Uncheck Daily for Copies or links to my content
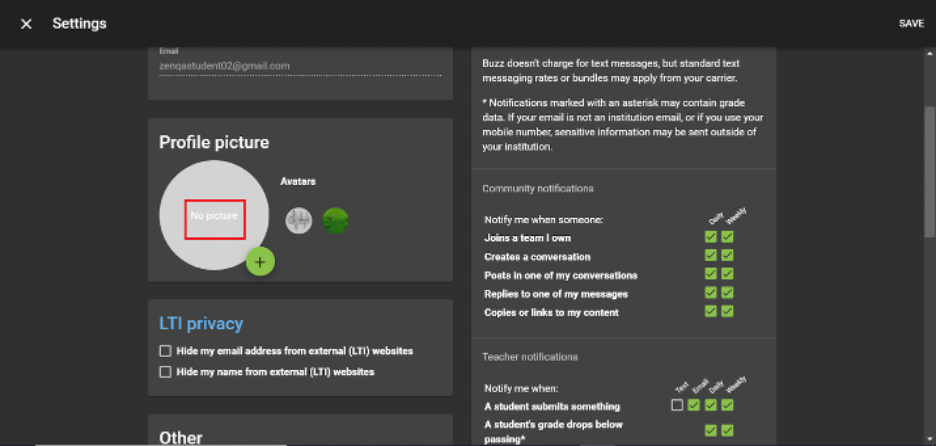Image resolution: width=936 pixels, height=446 pixels. 710,311
